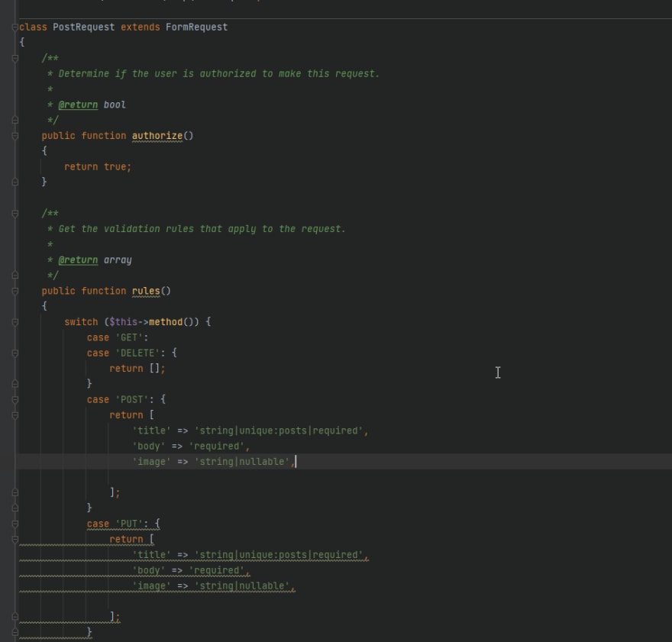Click the method() call in switch
The width and height of the screenshot is (672, 642).
174,321
